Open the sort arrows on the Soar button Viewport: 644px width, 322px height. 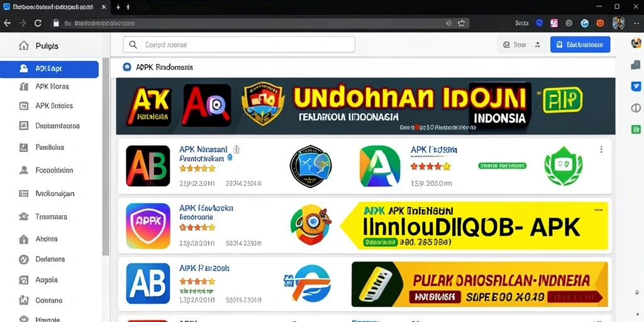[538, 45]
